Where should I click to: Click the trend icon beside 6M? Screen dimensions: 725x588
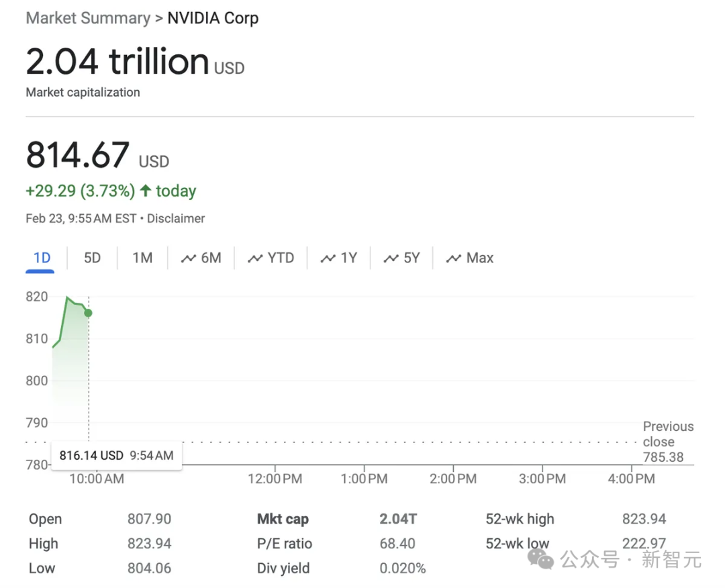point(189,258)
